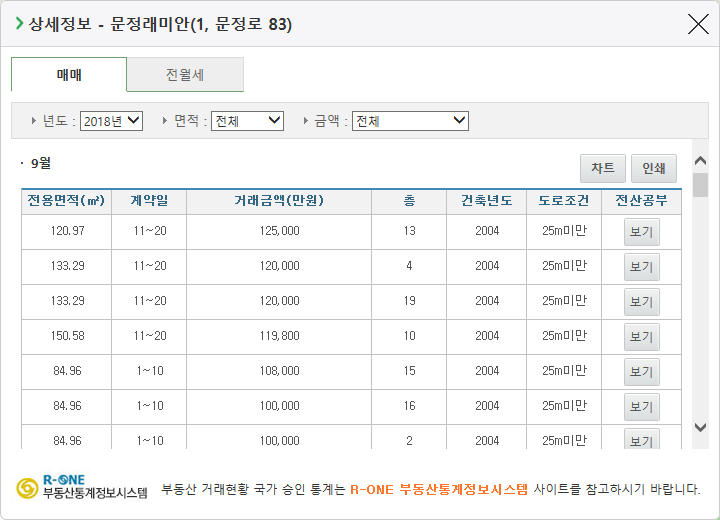Click the R-ONE logo icon

tap(27, 488)
